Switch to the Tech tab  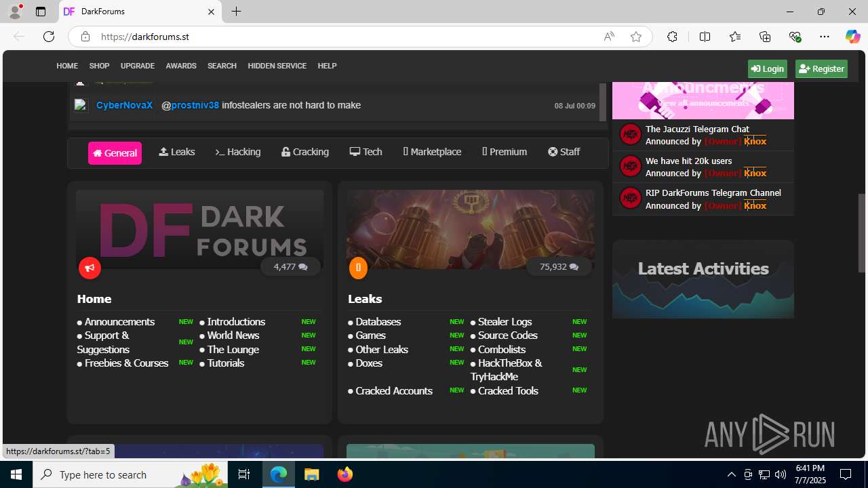click(366, 152)
